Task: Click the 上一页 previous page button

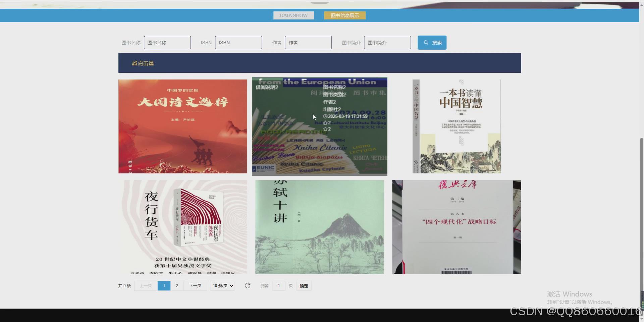Action: click(x=146, y=286)
